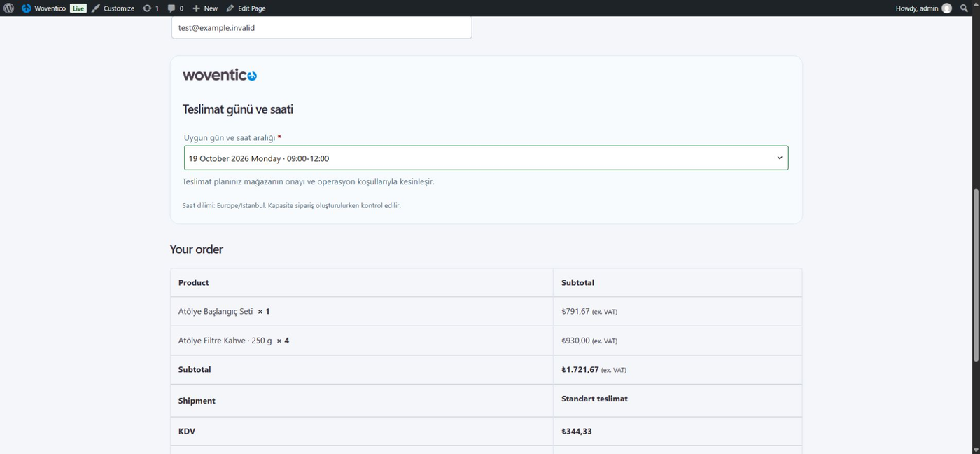Click the 'Your order' heading

197,249
